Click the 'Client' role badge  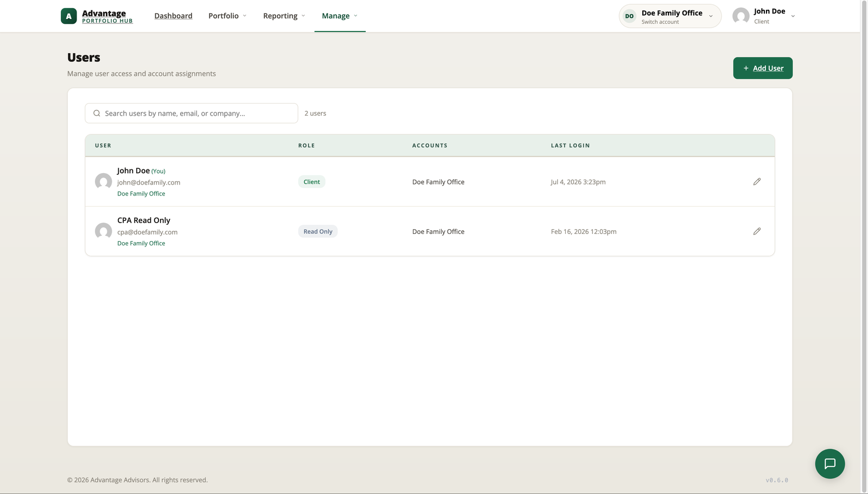coord(311,182)
